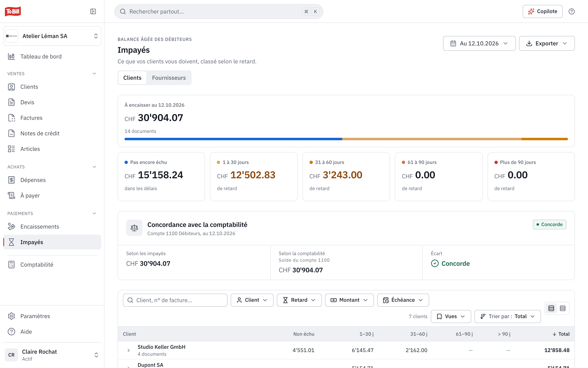Image resolution: width=588 pixels, height=368 pixels.
Task: Open Comptabilité from sidebar
Action: (x=52, y=265)
